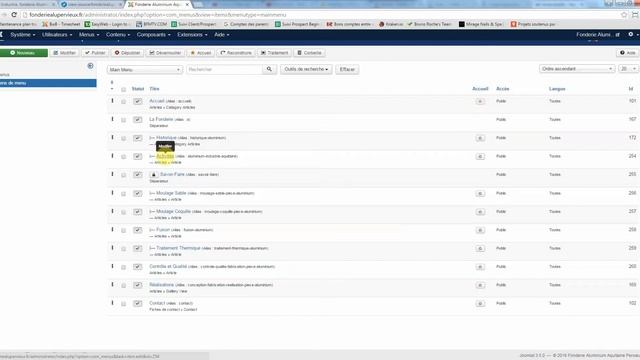The width and height of the screenshot is (640, 360).
Task: Tick the checkbox for the Fusion row
Action: tap(124, 231)
